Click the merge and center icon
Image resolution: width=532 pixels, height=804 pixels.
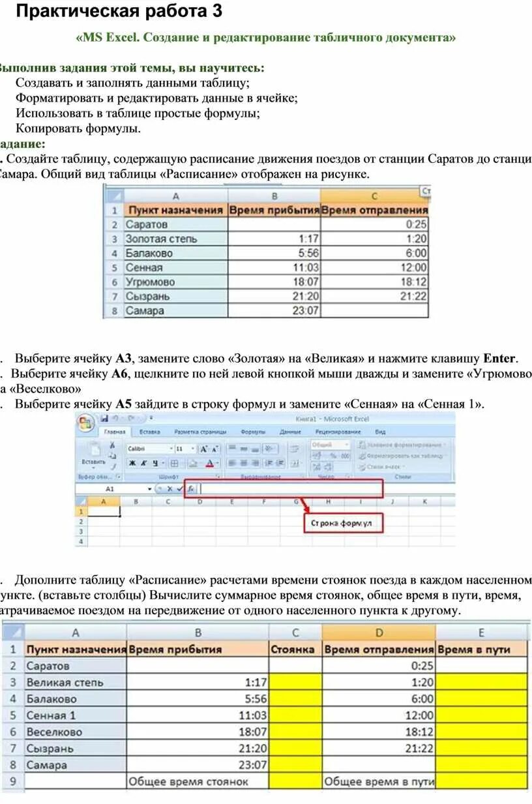pos(294,462)
